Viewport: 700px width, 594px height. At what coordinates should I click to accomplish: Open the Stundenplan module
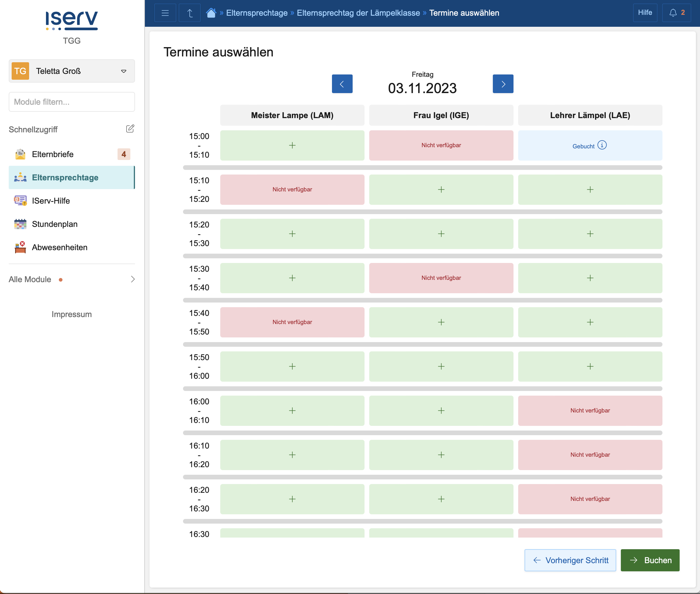(54, 224)
